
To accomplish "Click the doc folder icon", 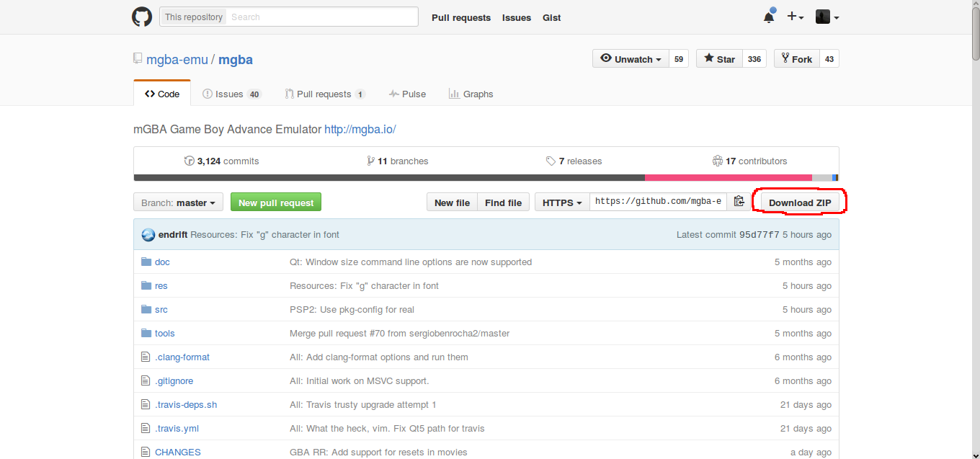I will coord(146,262).
